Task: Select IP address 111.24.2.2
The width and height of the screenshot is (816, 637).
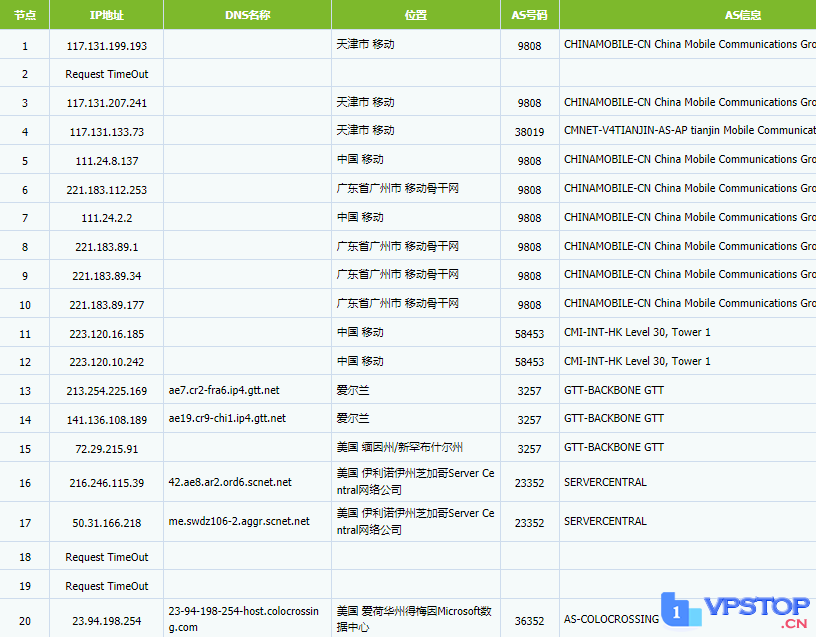Action: 107,218
